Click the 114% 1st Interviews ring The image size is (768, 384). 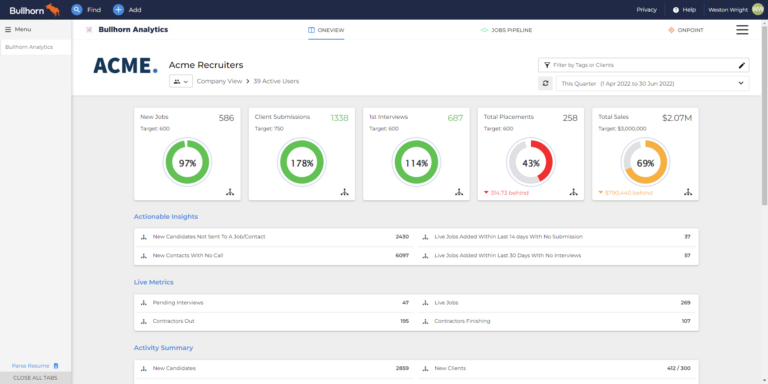416,163
